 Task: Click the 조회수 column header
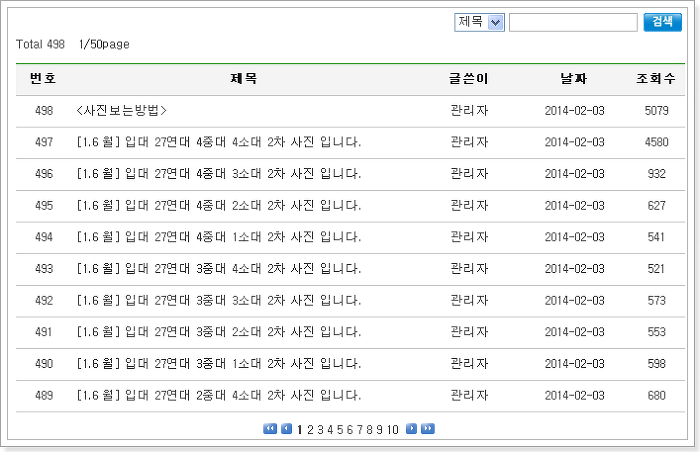tap(656, 79)
